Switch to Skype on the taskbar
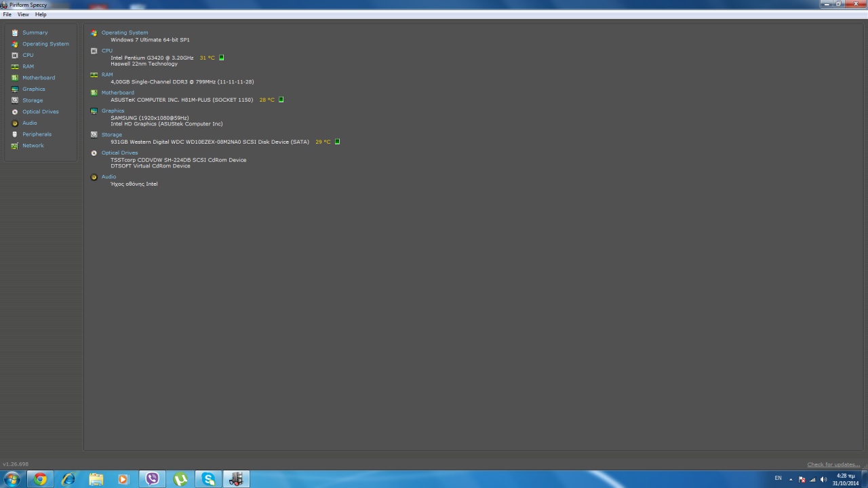This screenshot has width=868, height=488. (208, 479)
